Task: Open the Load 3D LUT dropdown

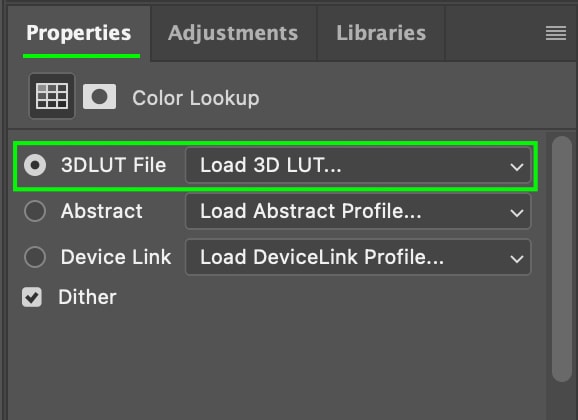Action: 358,165
